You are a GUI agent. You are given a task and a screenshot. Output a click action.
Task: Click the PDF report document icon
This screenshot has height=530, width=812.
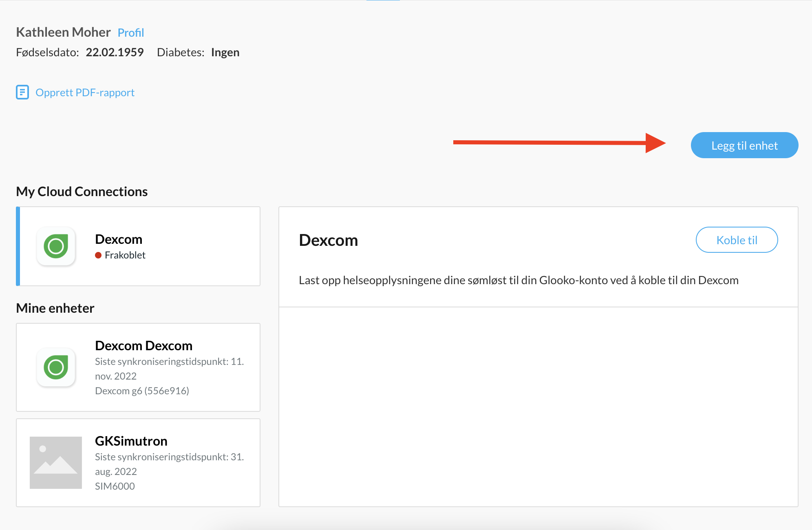click(x=22, y=92)
